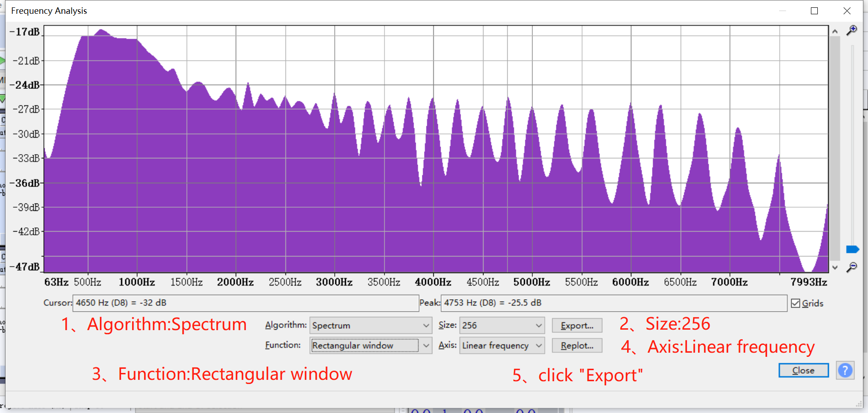This screenshot has width=868, height=413.
Task: Expand the Axis dropdown showing Linear frequency
Action: 502,345
